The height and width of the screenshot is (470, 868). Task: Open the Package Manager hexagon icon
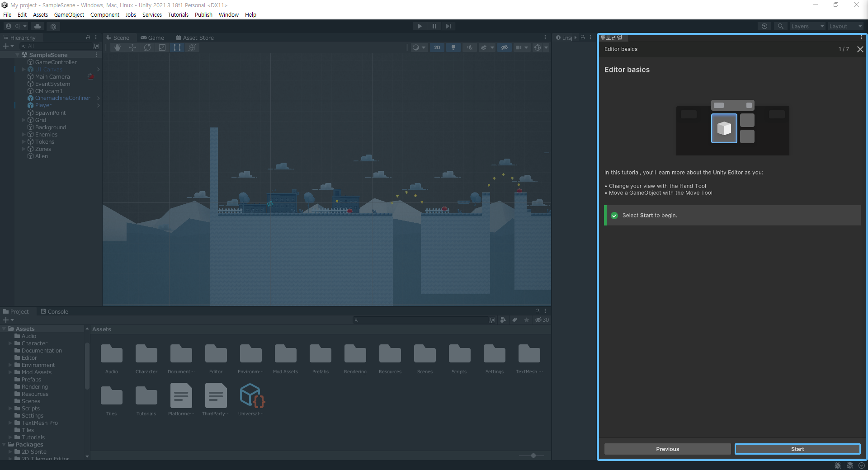click(53, 26)
